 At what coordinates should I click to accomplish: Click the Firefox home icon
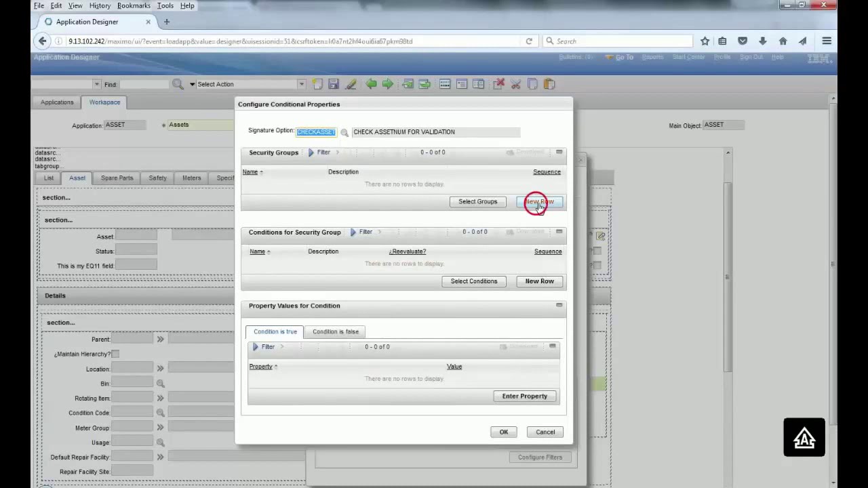pos(783,41)
